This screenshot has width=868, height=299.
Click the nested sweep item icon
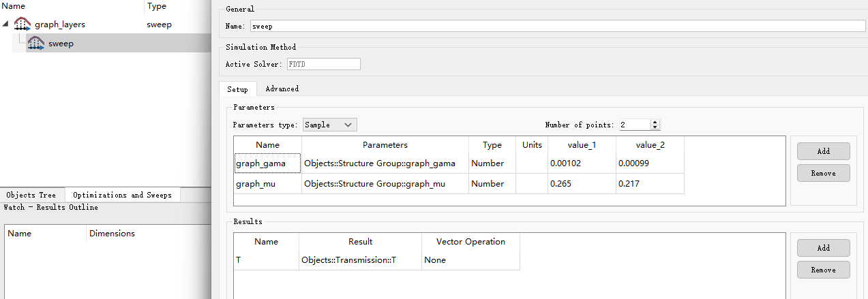point(36,43)
